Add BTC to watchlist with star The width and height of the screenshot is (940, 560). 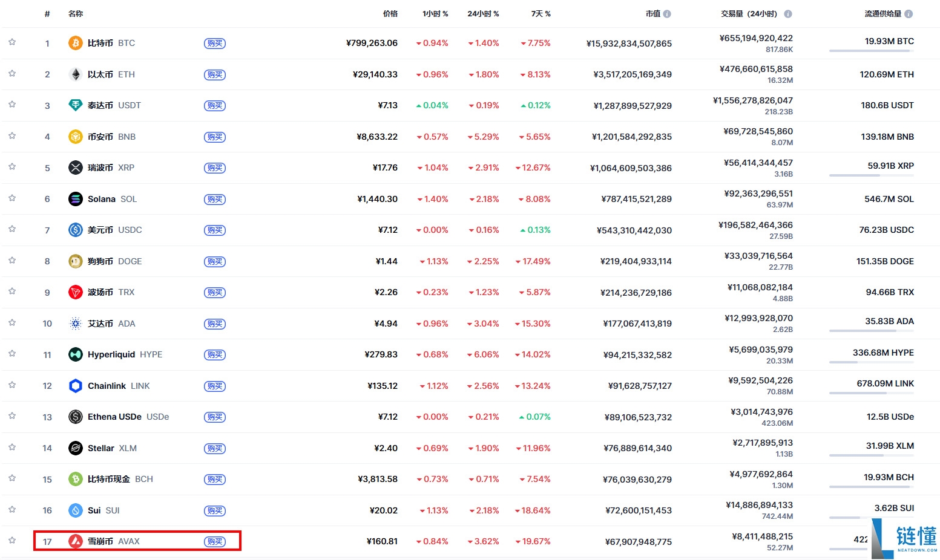pos(12,42)
